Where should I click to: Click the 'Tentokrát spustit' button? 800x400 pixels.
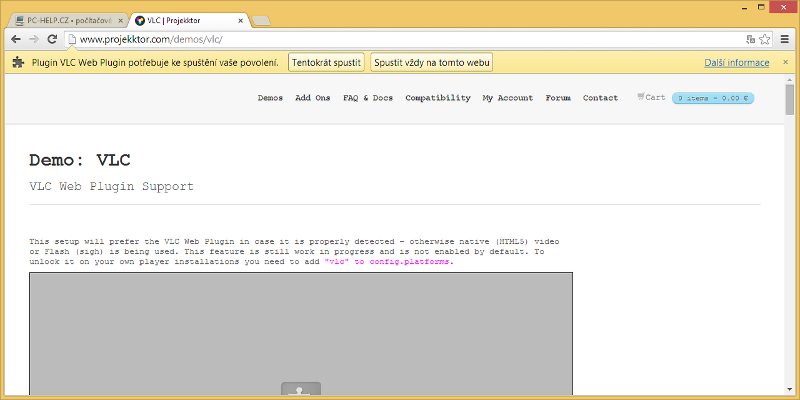[x=326, y=62]
